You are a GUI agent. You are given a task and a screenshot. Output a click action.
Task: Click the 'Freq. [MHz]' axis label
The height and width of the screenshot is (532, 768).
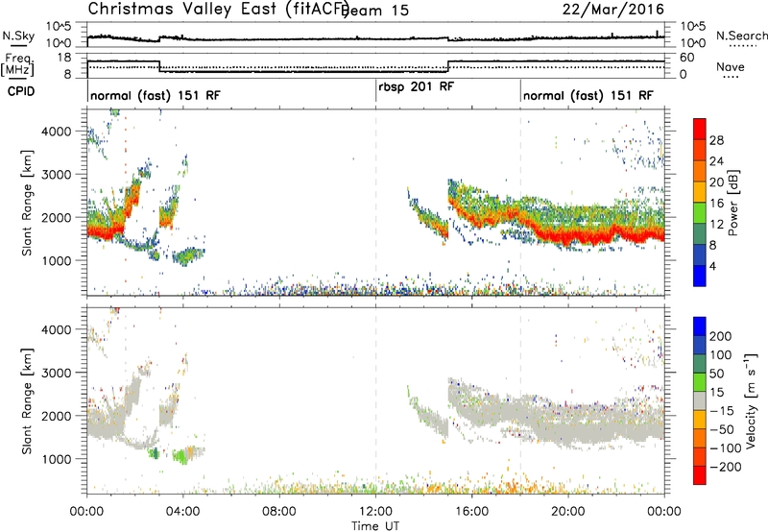click(x=18, y=65)
